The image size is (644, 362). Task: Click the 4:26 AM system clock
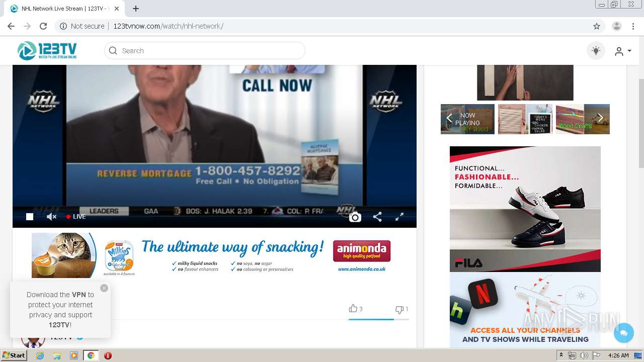pyautogui.click(x=618, y=355)
